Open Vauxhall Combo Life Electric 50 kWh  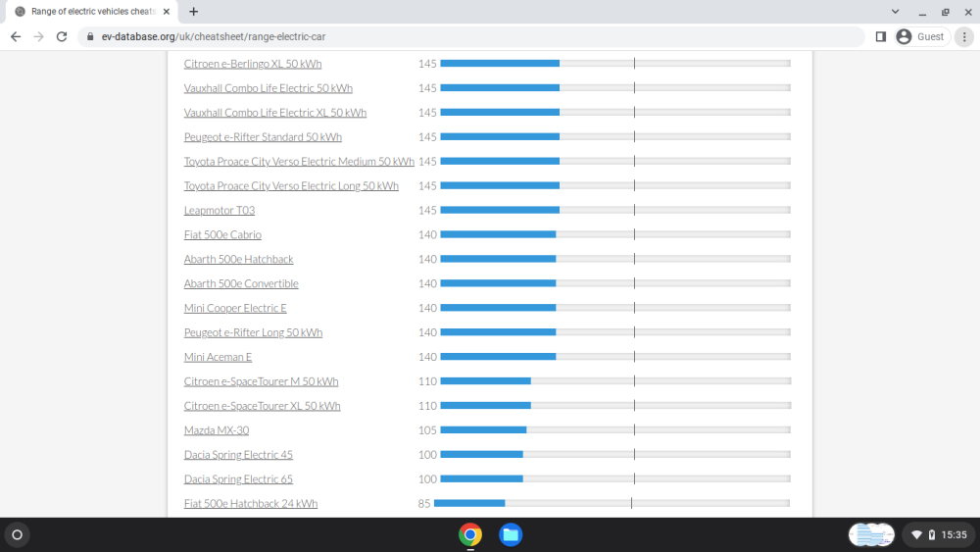pos(269,88)
